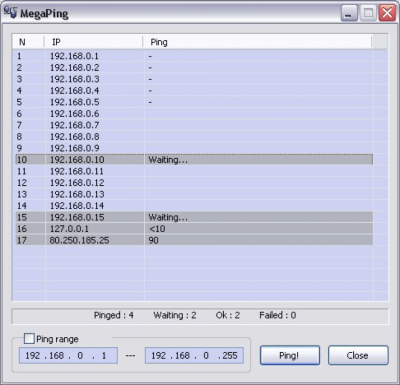The height and width of the screenshot is (385, 400).
Task: Minimize the MegaPing window
Action: [x=349, y=13]
